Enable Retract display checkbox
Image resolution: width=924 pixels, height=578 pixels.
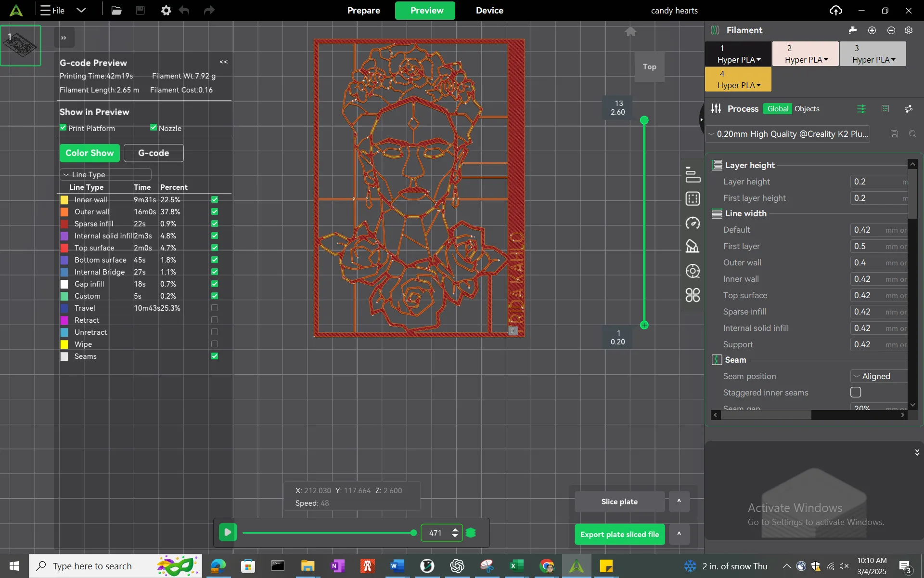[x=215, y=320]
